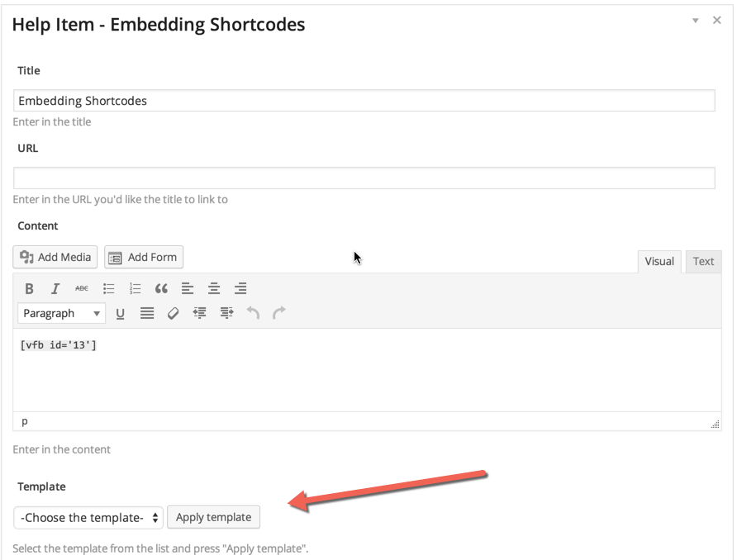Click into the URL input field
The width and height of the screenshot is (742, 560).
364,178
